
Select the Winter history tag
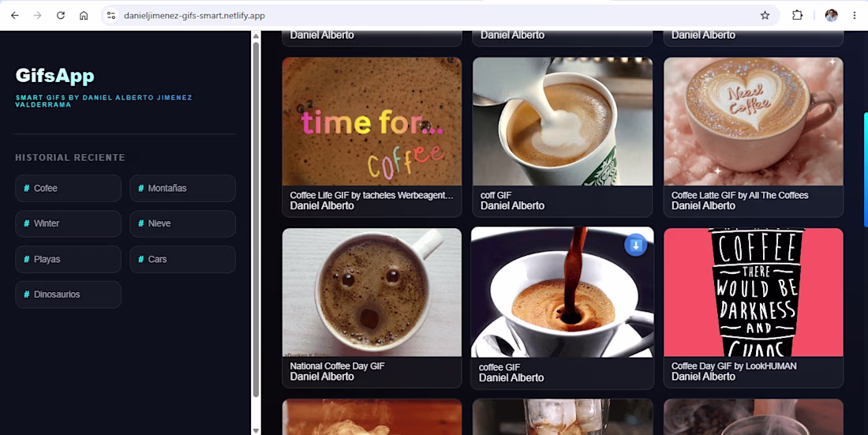point(68,224)
